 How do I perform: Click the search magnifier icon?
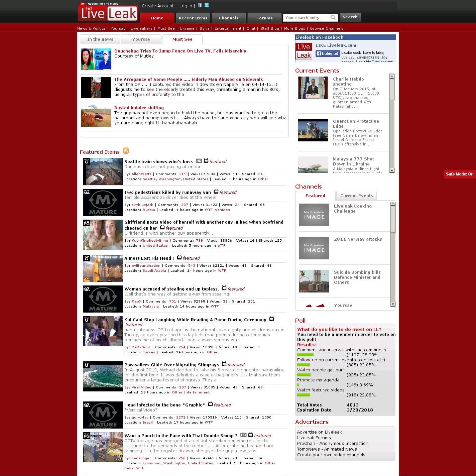tap(333, 17)
